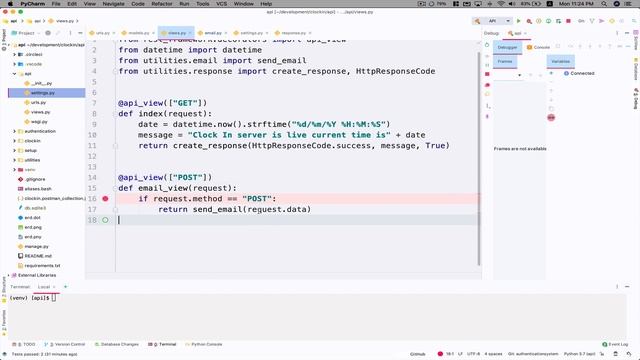The image size is (640, 360).
Task: Open the VCS menu
Action: click(221, 4)
